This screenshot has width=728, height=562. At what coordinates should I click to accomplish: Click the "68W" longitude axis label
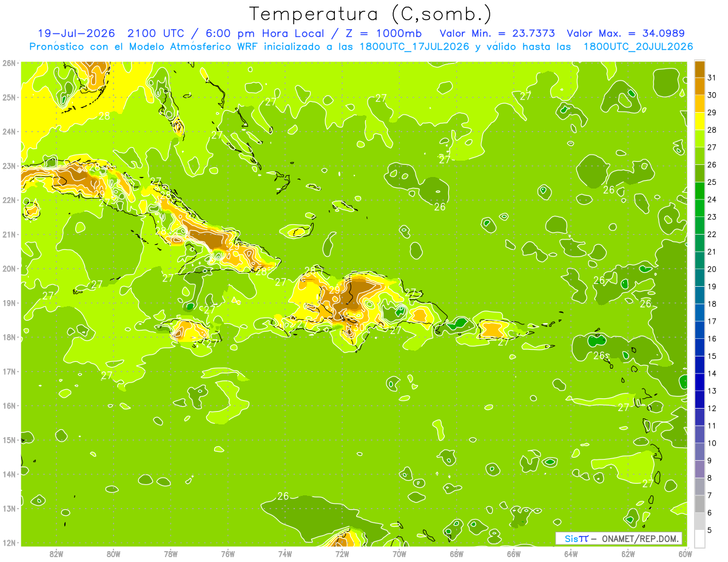457,554
